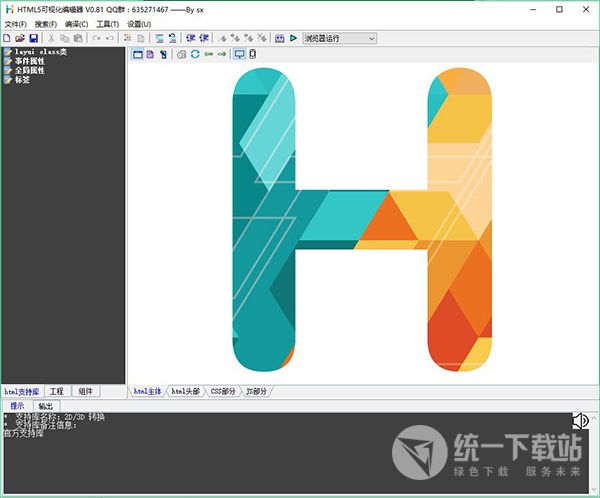Switch to the 输出 output tab

coord(46,406)
